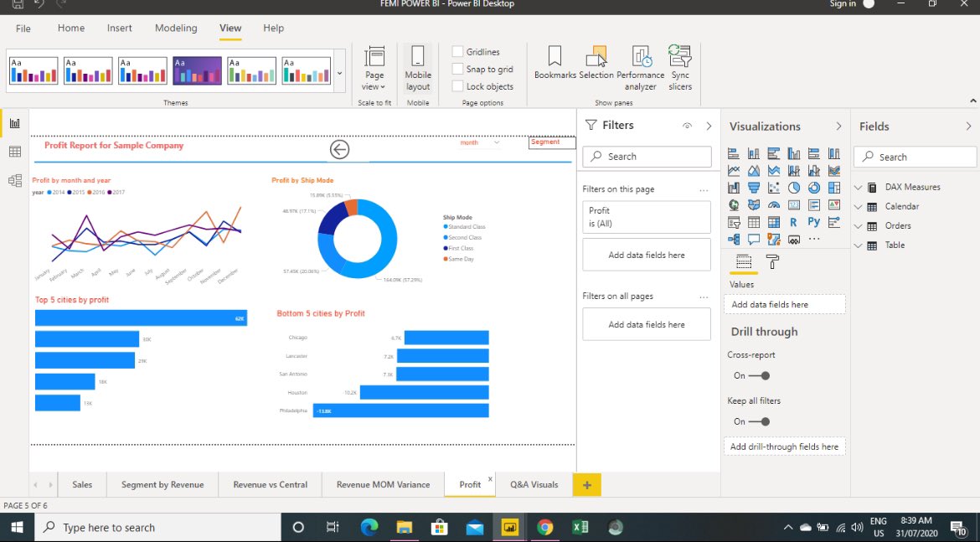Tick the Lock objects checkbox
This screenshot has width=980, height=542.
457,86
